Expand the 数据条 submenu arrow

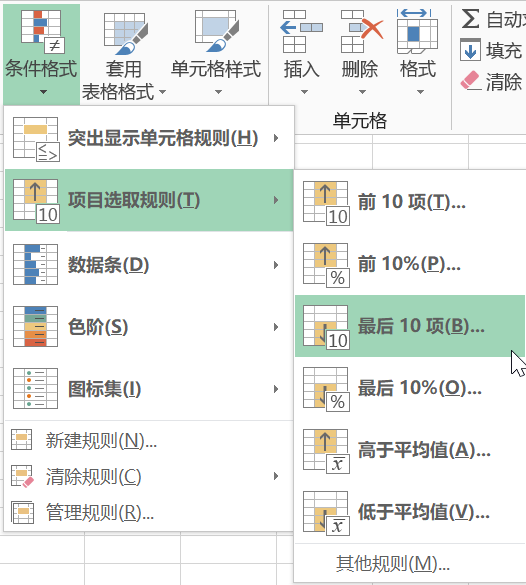click(x=276, y=265)
